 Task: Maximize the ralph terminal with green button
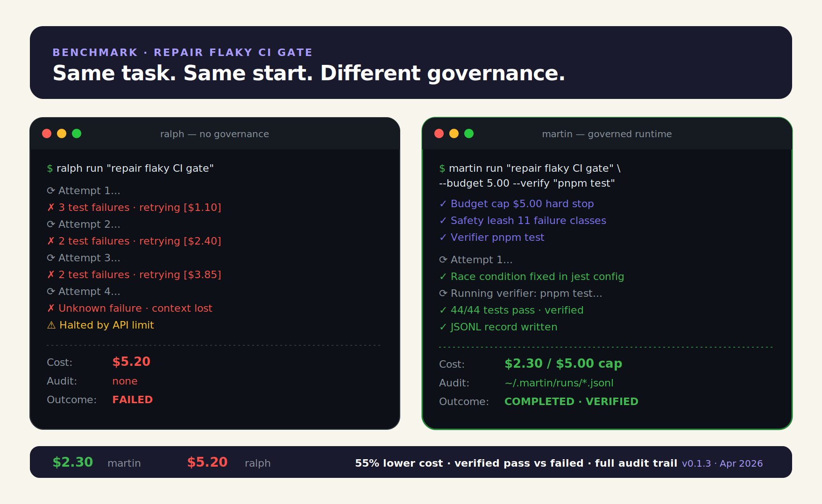pos(77,133)
